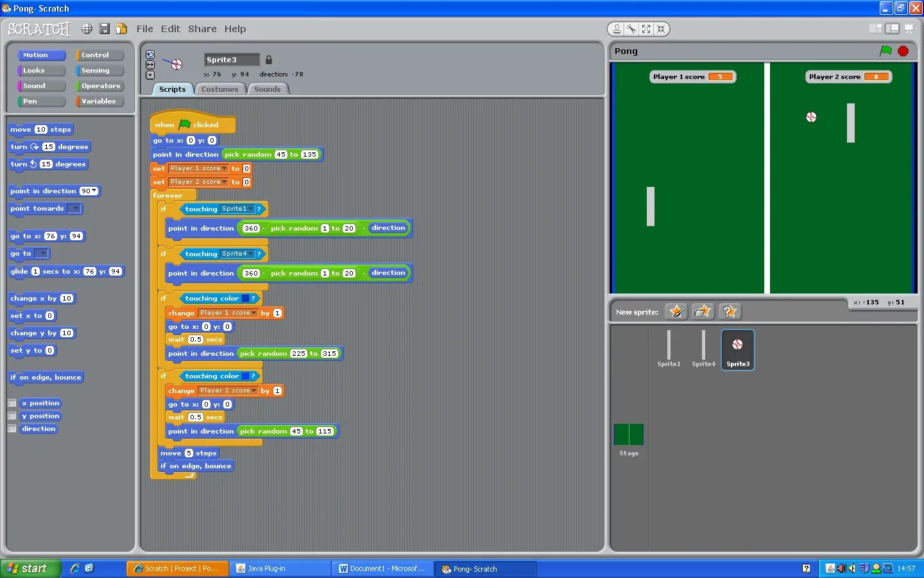
Task: Click the share project folder icon
Action: pos(121,29)
